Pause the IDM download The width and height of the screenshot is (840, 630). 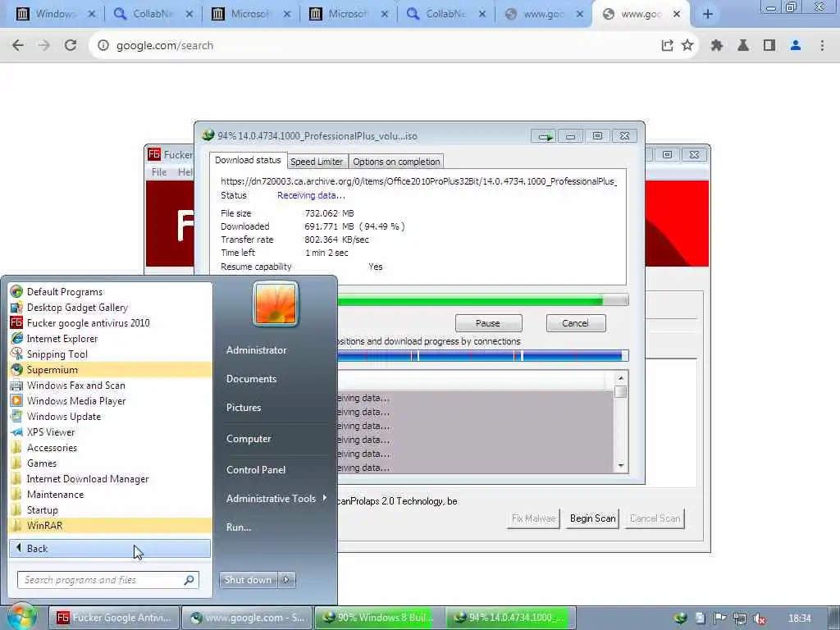[488, 323]
